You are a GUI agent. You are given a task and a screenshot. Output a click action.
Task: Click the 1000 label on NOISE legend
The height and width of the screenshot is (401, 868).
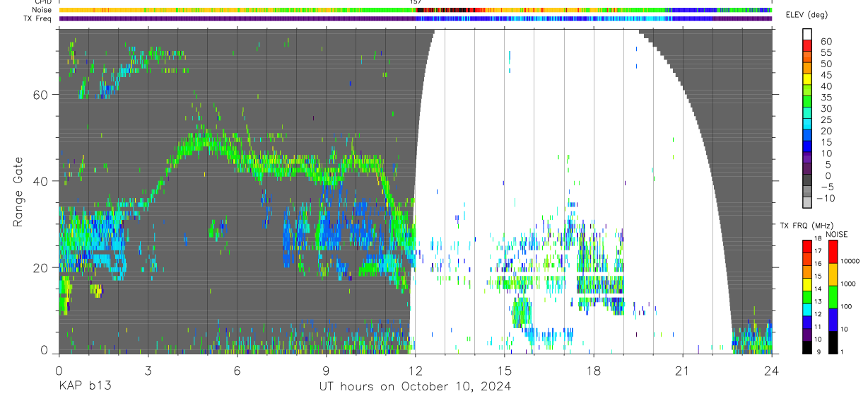coord(848,284)
